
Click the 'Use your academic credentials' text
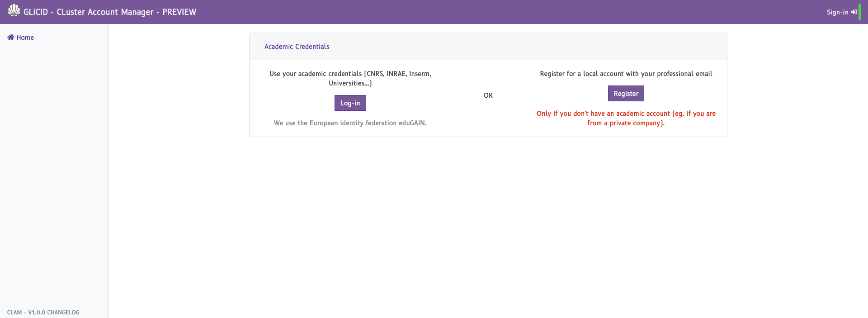click(x=316, y=74)
